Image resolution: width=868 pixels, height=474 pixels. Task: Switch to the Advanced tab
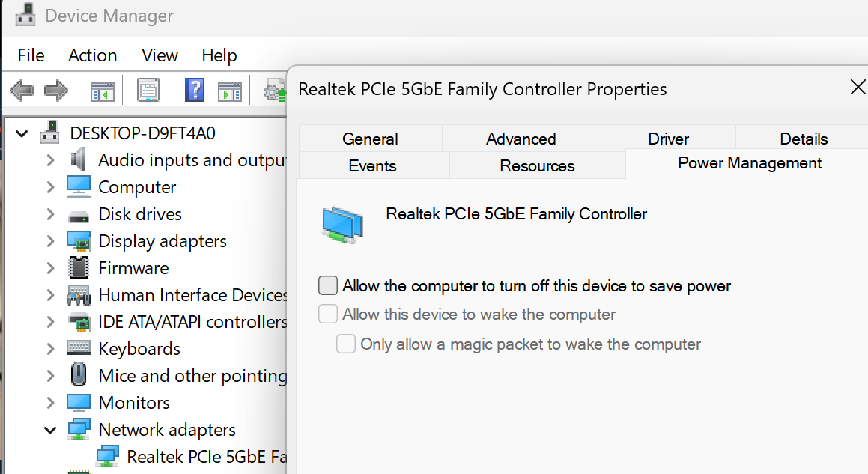coord(521,139)
